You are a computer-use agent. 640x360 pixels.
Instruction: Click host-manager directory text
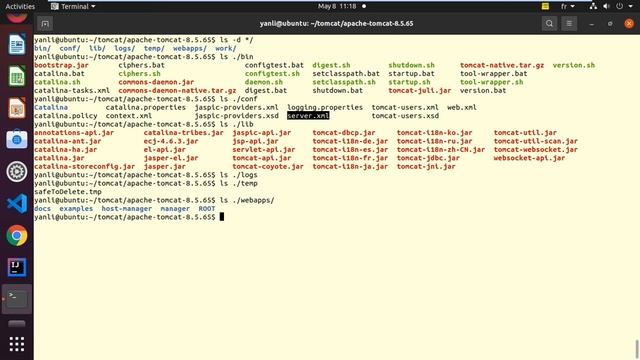(x=127, y=209)
